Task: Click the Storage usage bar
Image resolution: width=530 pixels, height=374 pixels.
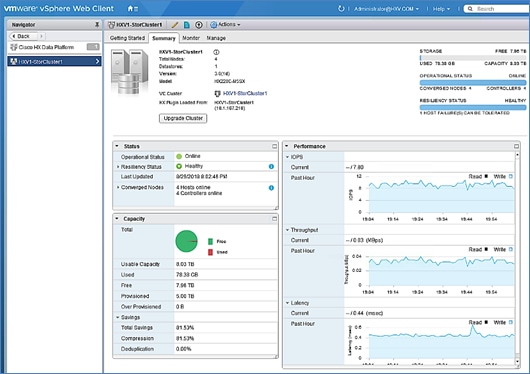Action: point(473,57)
